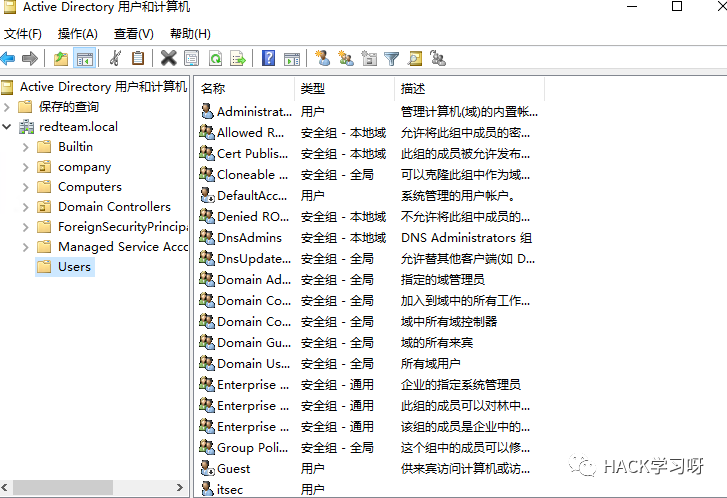Collapse the redteam.local domain node
The height and width of the screenshot is (498, 727).
click(6, 127)
